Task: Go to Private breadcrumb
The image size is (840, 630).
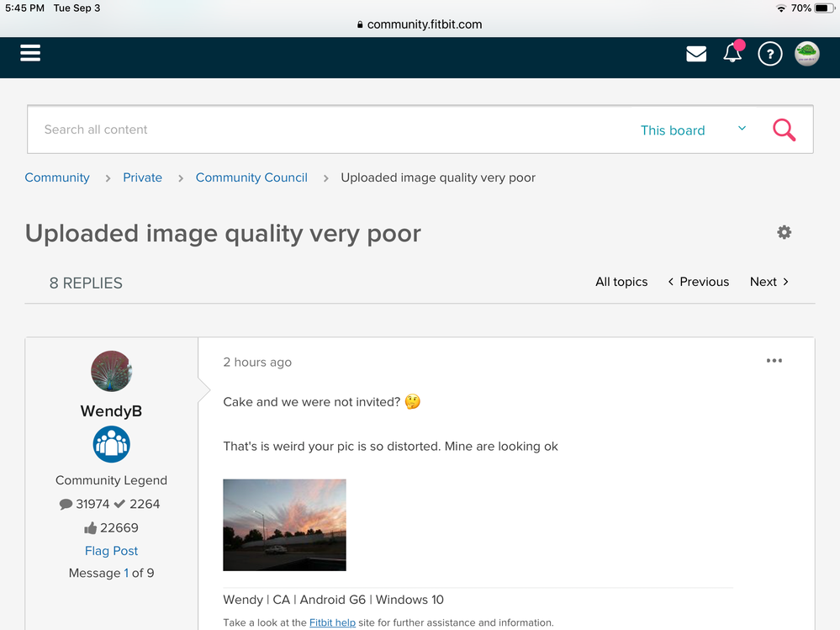Action: [x=142, y=177]
